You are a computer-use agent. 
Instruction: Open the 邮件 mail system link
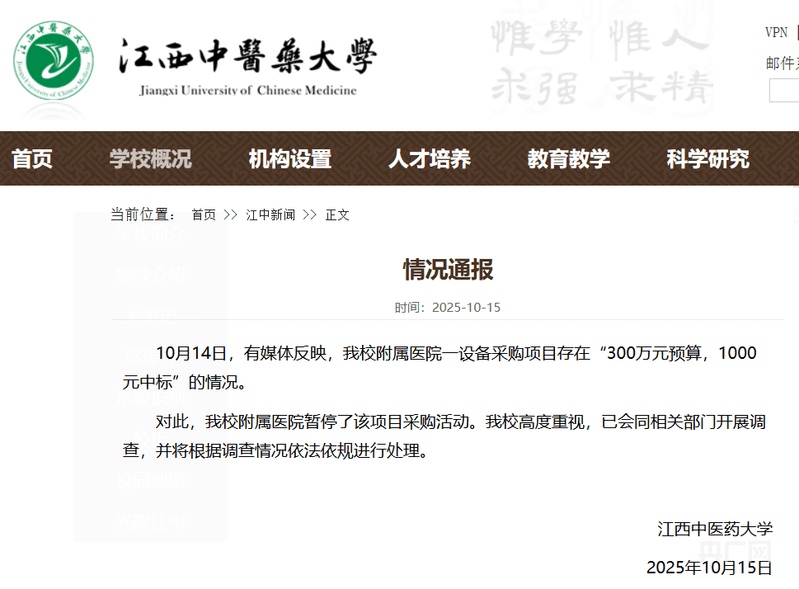(781, 63)
